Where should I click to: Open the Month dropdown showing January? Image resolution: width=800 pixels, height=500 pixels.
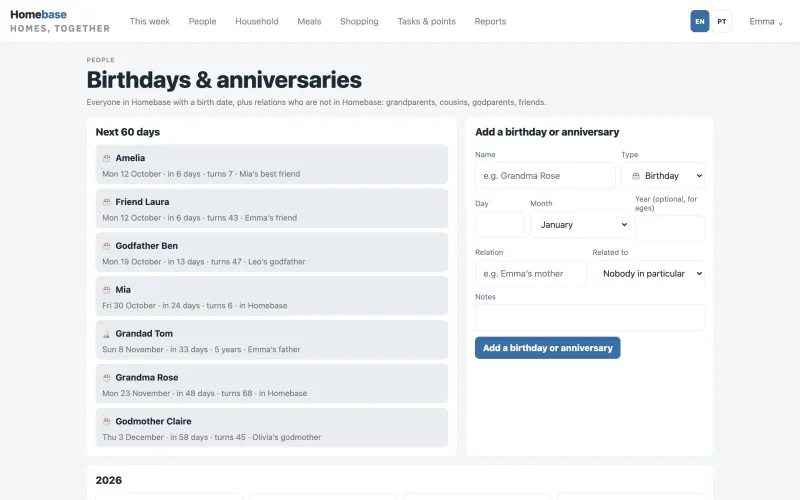tap(580, 224)
